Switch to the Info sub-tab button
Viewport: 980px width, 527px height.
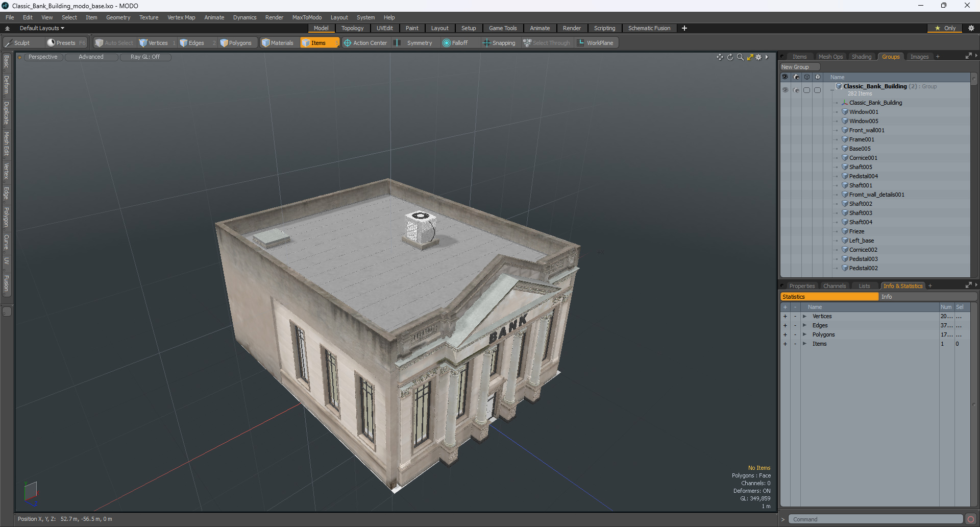pos(928,297)
